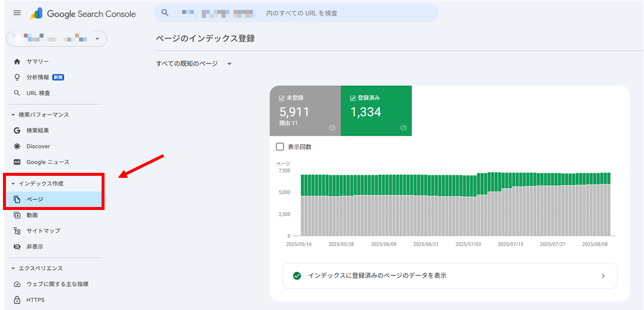Click the sitemap icon beside サイトマップ

point(17,231)
